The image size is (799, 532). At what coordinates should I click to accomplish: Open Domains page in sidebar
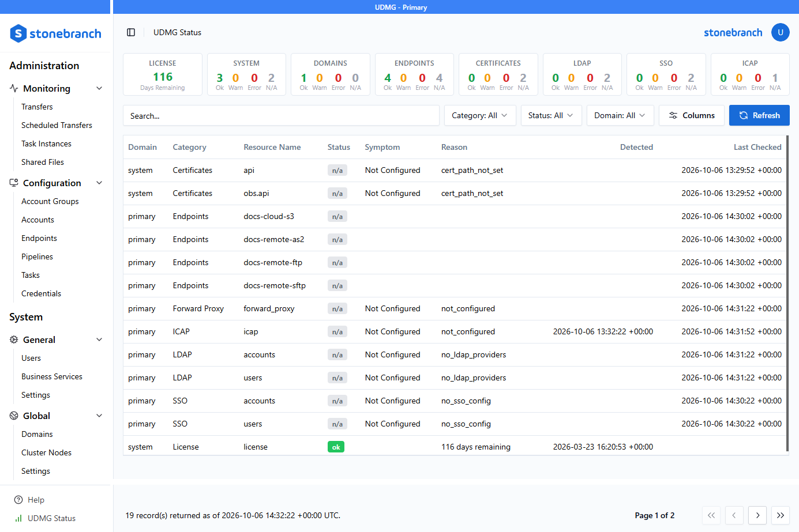[37, 434]
